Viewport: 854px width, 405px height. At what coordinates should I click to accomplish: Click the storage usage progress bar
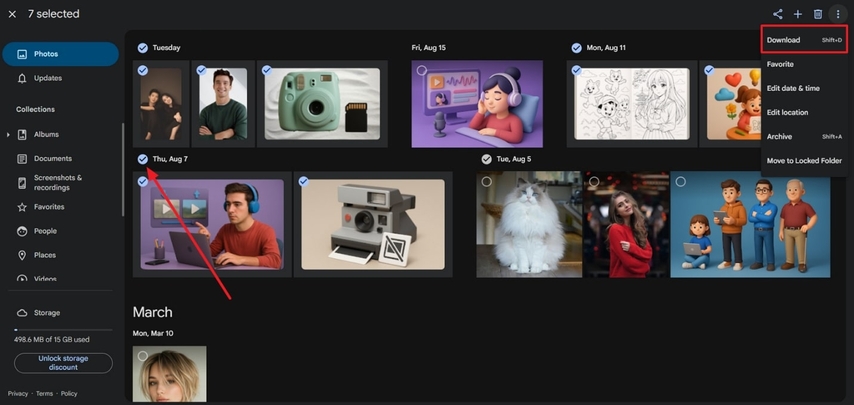coord(63,329)
